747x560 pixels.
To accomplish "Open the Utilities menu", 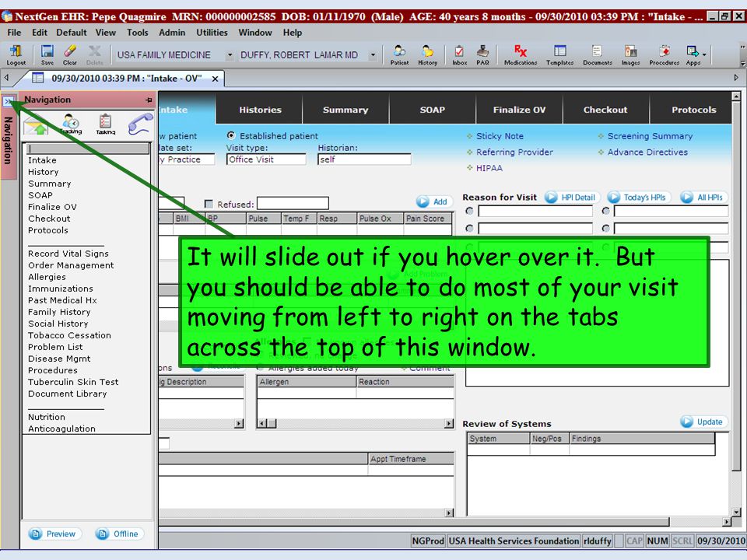I will (212, 33).
